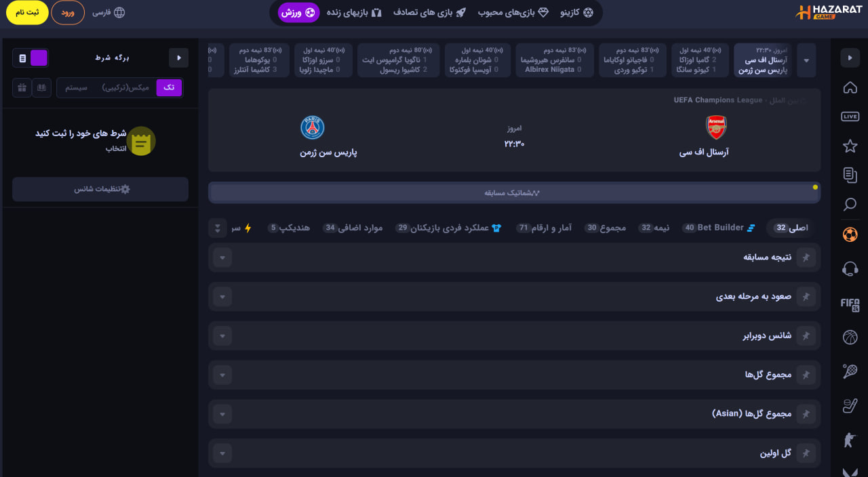Expand the مجموع گل‌ها market

click(222, 375)
